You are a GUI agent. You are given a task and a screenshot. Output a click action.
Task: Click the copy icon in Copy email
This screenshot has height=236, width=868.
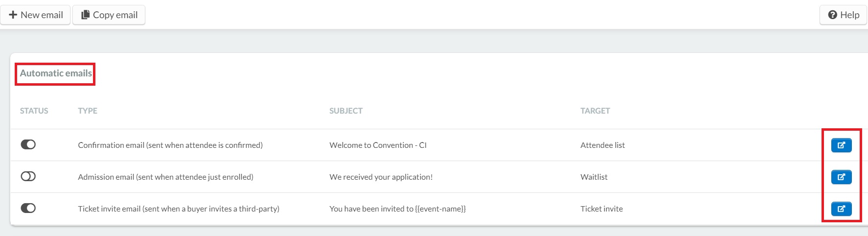point(85,15)
